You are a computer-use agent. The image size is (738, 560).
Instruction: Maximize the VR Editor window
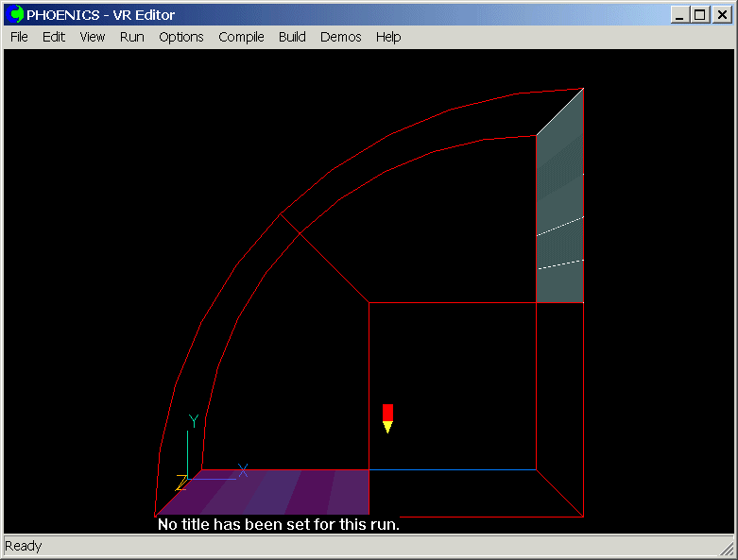(x=699, y=14)
